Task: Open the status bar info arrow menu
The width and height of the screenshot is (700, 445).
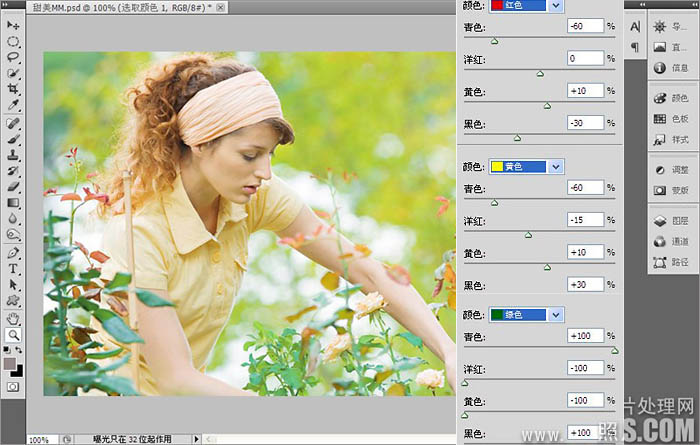Action: [x=196, y=439]
